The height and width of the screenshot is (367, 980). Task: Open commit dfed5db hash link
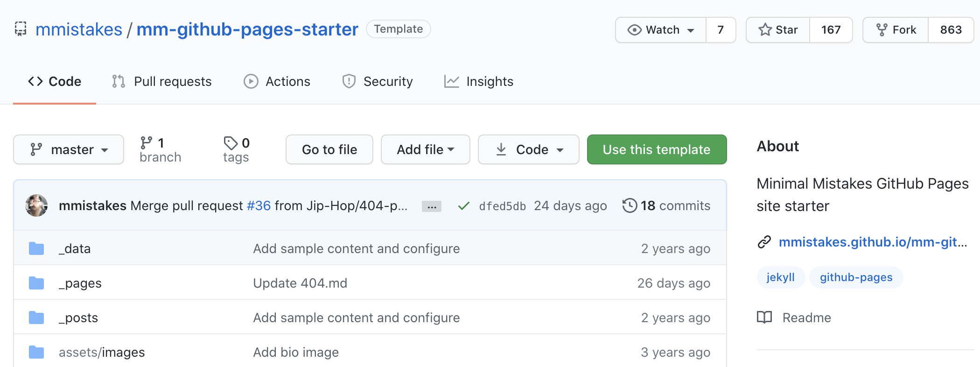(503, 206)
